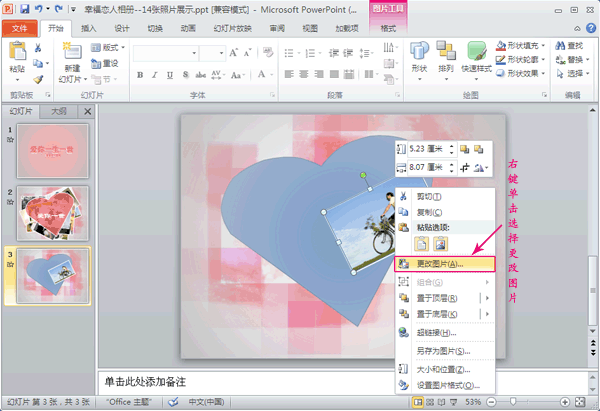Choose Size and Position in context menu

coord(445,369)
